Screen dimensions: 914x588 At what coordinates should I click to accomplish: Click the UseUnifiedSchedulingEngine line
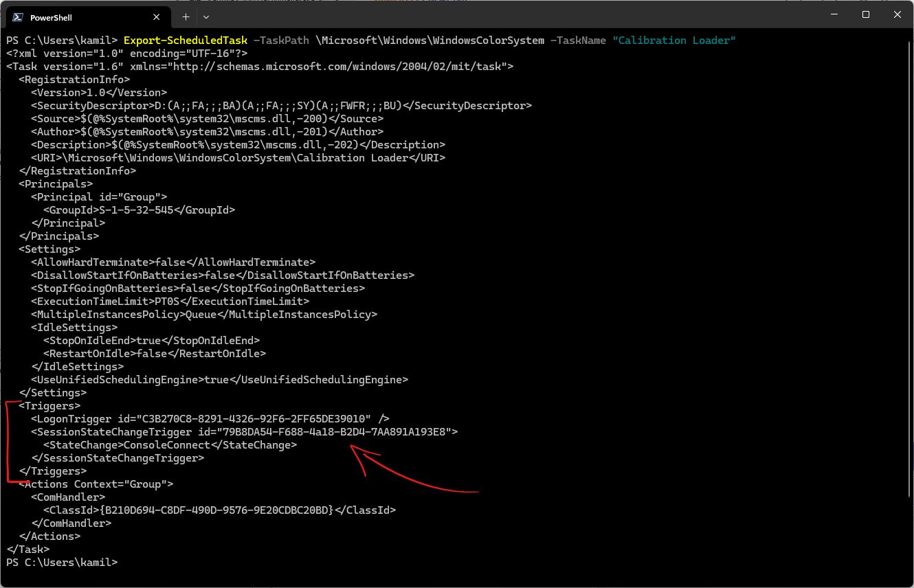220,380
